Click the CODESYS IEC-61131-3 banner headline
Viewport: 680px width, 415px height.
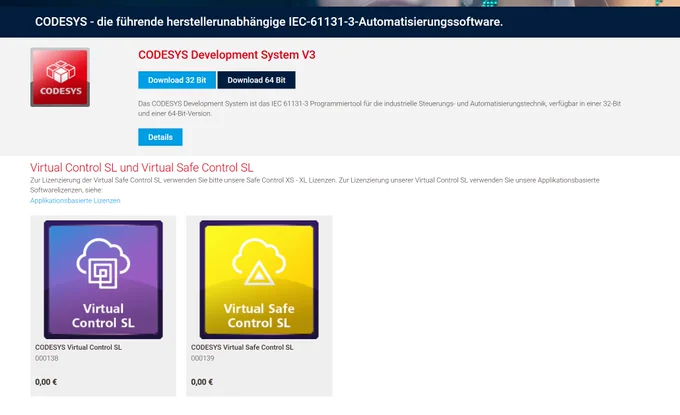269,22
